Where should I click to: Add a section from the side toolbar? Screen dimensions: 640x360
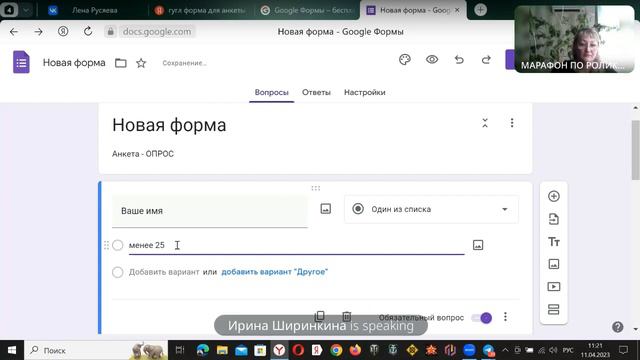click(553, 309)
